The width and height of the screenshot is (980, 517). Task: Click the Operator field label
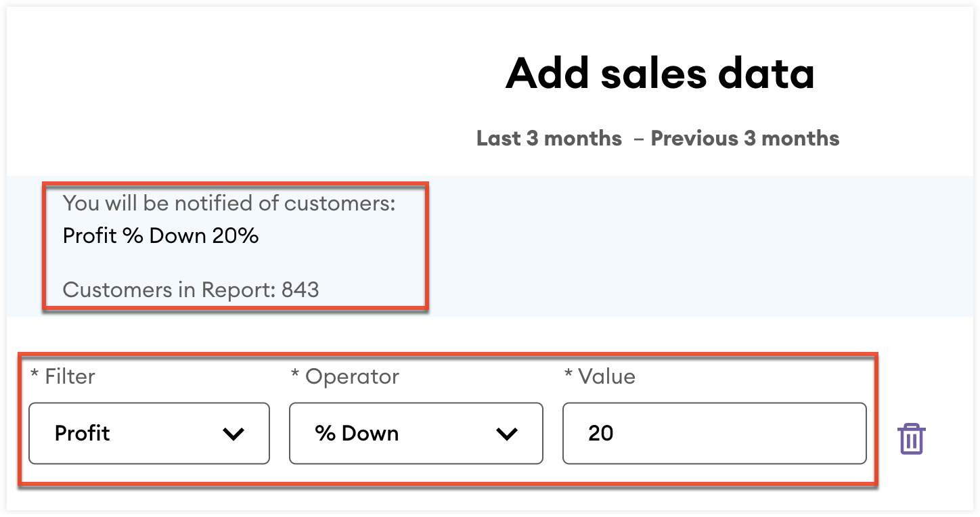[x=345, y=376]
